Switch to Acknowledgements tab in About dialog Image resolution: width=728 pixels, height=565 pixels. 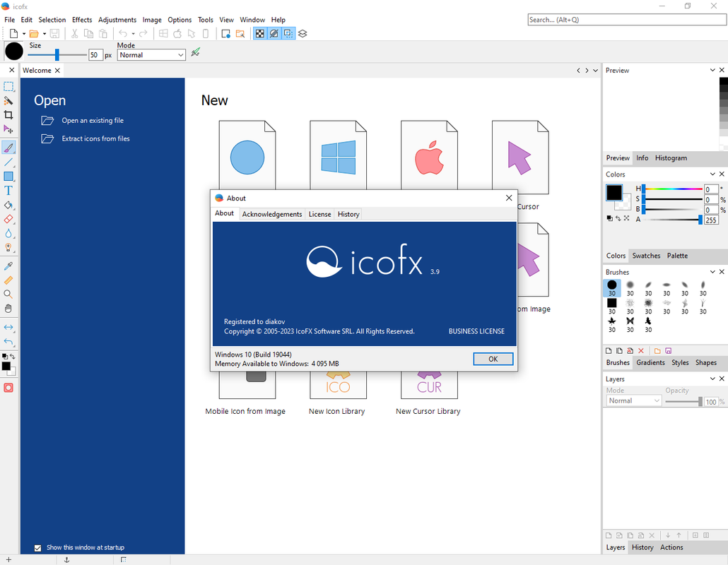(x=272, y=214)
